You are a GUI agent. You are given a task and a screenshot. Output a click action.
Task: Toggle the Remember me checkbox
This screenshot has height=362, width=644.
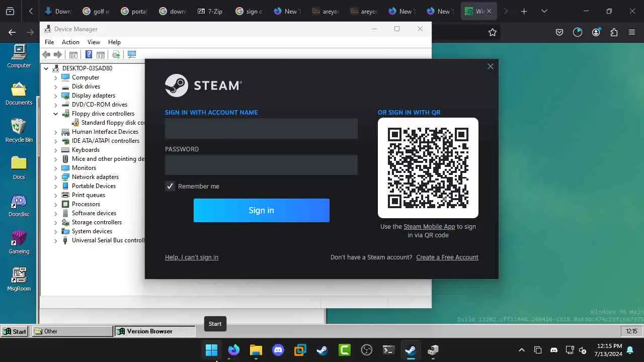pos(170,186)
